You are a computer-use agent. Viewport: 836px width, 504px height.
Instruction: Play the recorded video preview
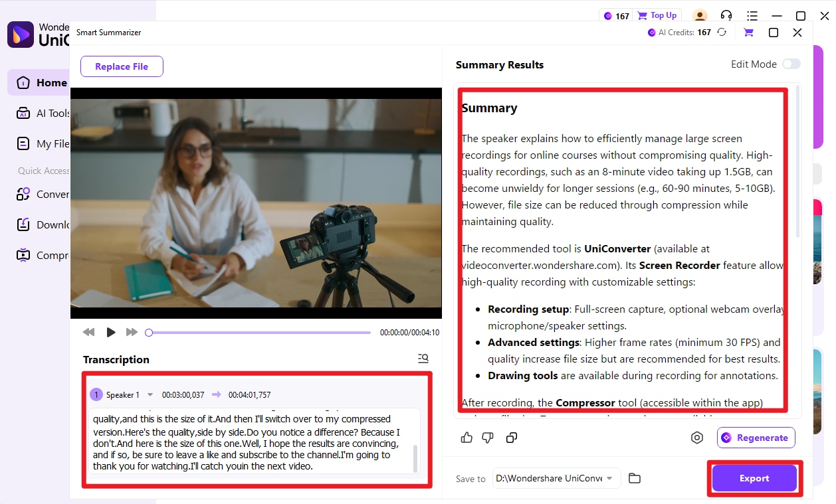[110, 332]
